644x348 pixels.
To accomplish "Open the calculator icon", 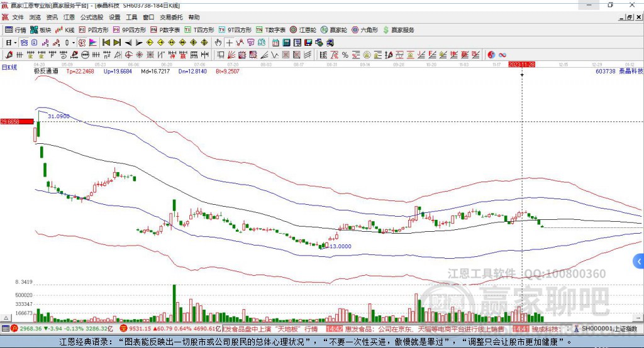I will [286, 43].
